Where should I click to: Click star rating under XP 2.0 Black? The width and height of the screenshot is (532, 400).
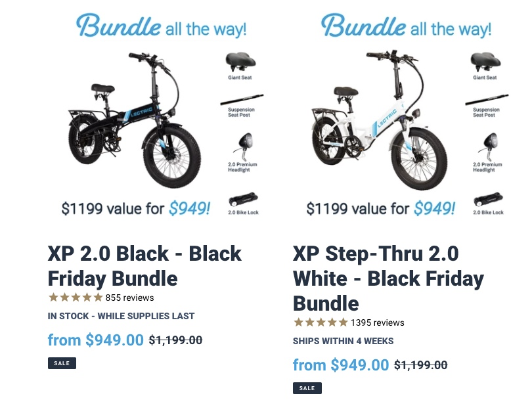76,298
